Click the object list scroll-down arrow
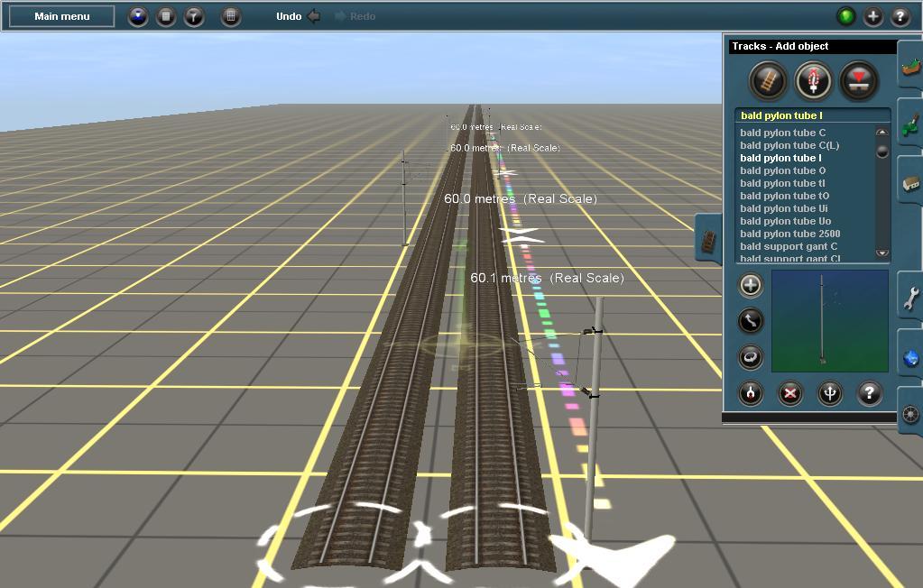 [x=881, y=253]
